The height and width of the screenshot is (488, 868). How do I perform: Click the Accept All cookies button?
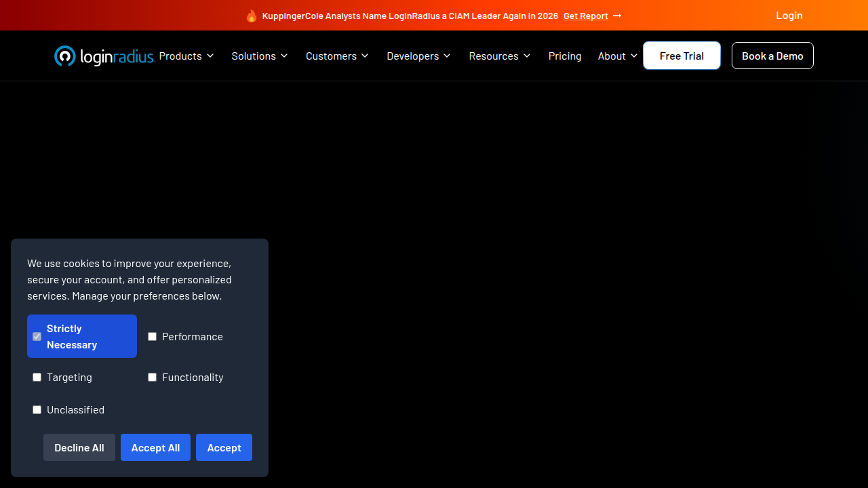[x=155, y=447]
